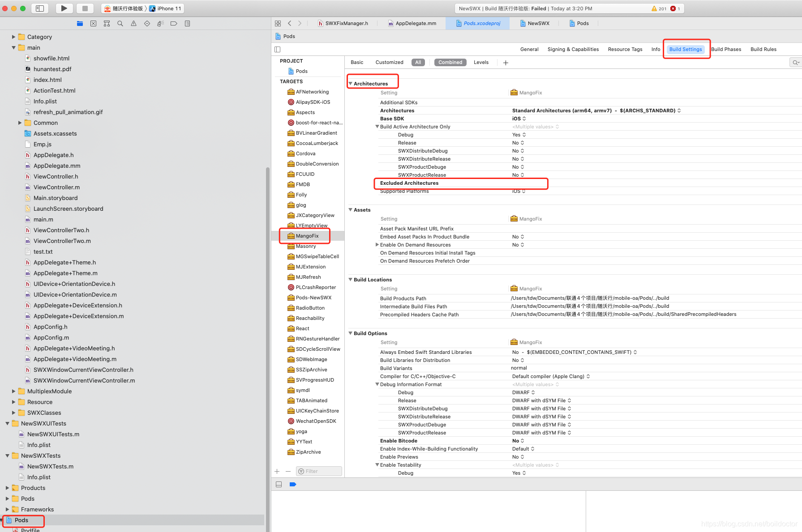Screen dimensions: 802x532
Task: Stop the running build
Action: (85, 9)
